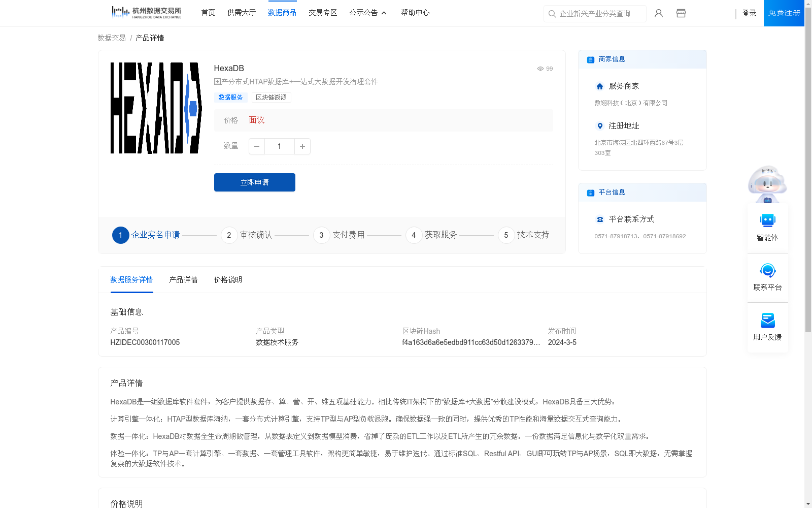Screen dimensions: 812x508
Task: Switch to the 价格说明 tab
Action: [228, 280]
